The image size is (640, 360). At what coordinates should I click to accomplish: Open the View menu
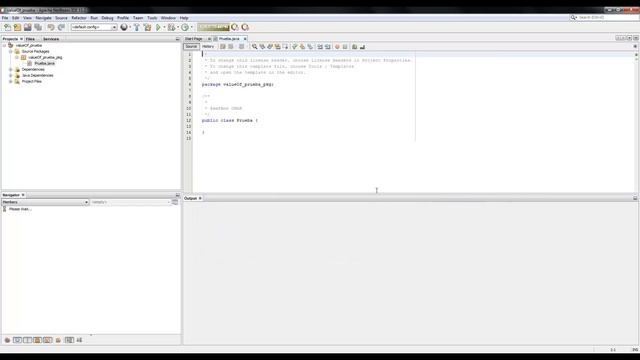(x=27, y=18)
